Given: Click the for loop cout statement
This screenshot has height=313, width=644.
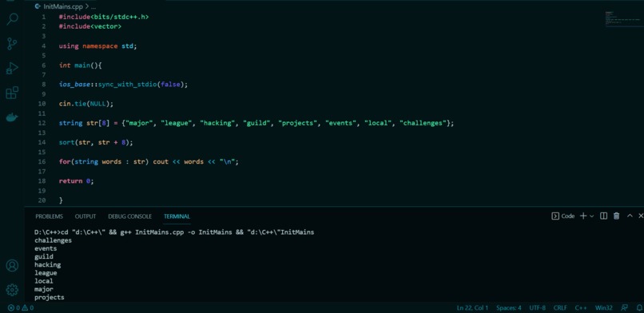Looking at the screenshot, I should click(x=149, y=161).
